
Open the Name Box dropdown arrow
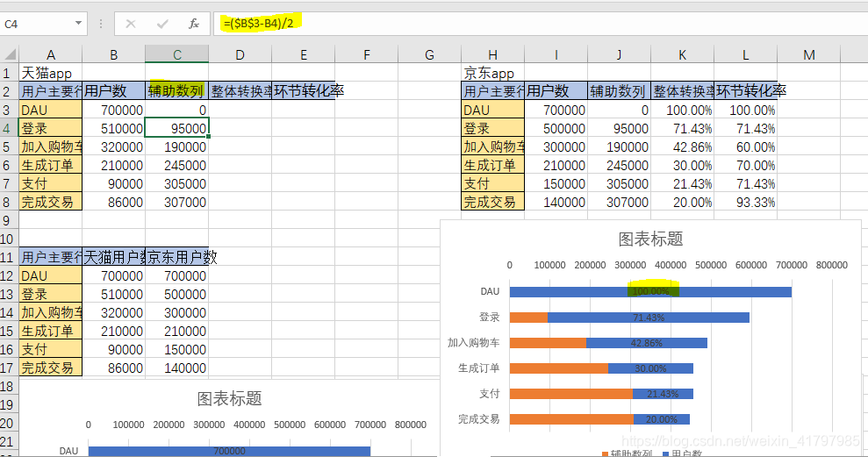(78, 23)
